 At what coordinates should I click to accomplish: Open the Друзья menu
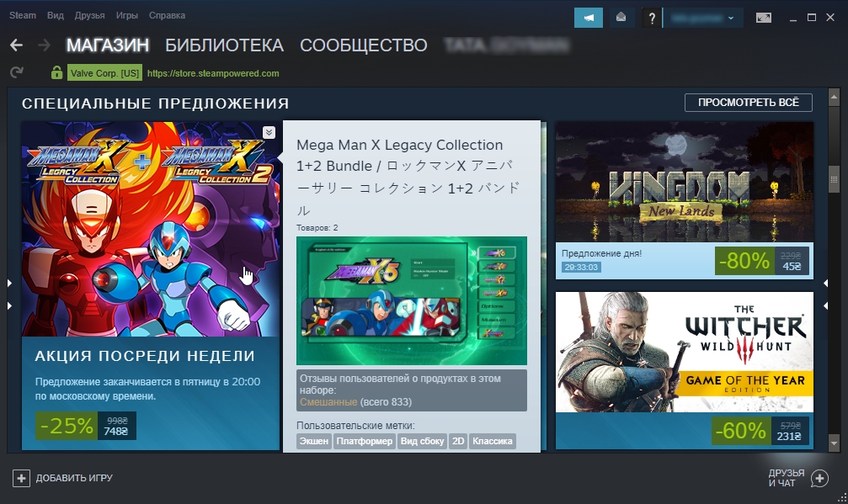90,15
